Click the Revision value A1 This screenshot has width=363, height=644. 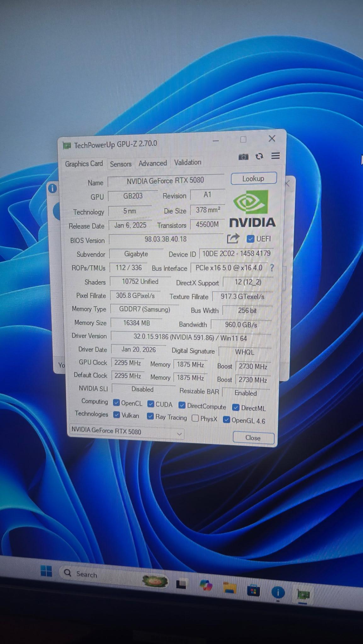(207, 195)
